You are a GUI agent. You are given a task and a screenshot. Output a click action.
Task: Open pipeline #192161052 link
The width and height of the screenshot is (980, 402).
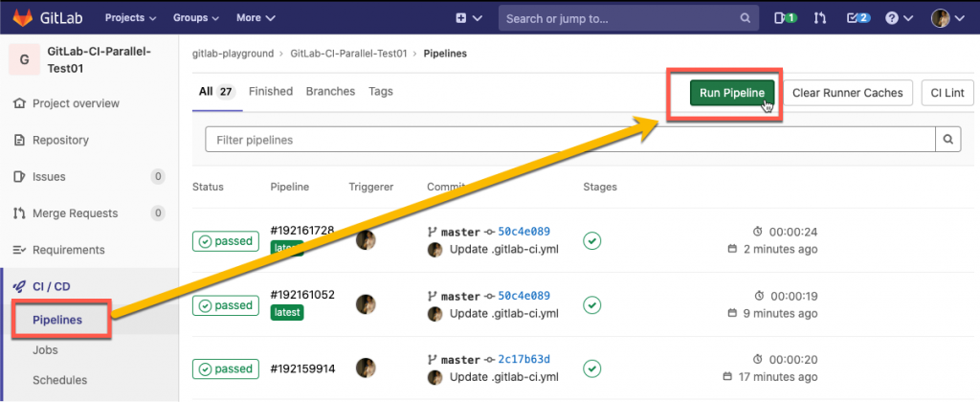[302, 295]
